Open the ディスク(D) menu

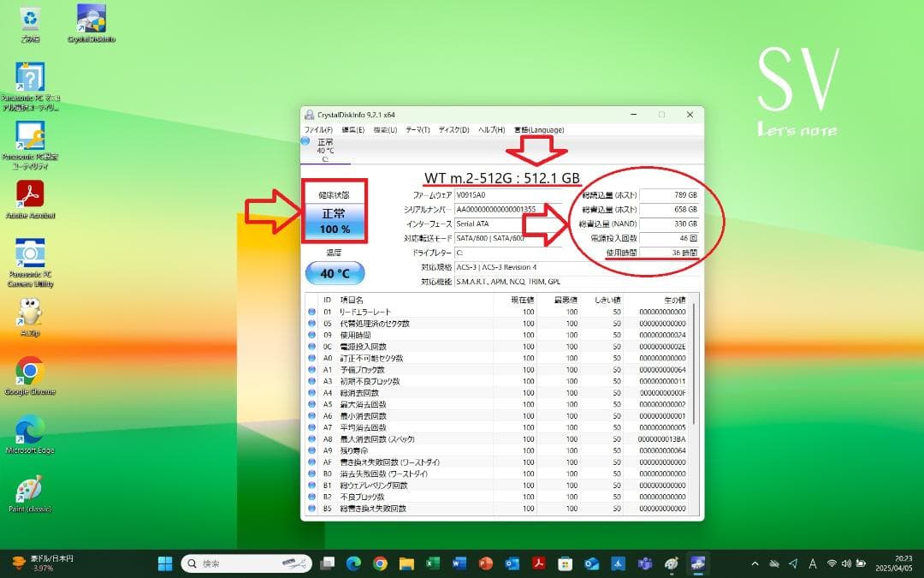[x=453, y=129]
